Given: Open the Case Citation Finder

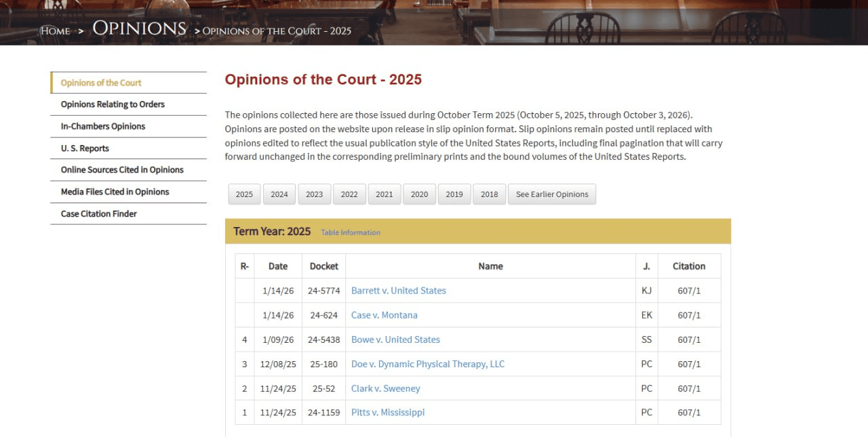Looking at the screenshot, I should [x=99, y=213].
